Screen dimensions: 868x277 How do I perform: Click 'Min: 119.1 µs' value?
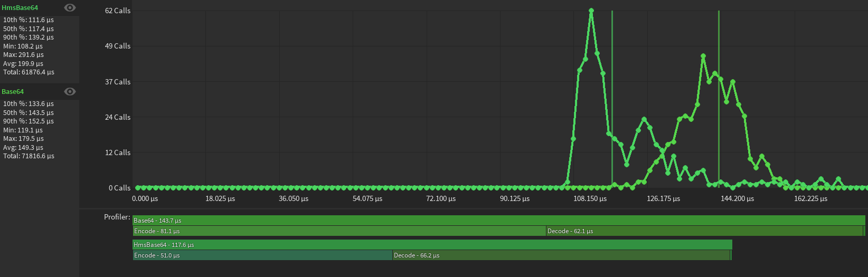click(x=23, y=130)
